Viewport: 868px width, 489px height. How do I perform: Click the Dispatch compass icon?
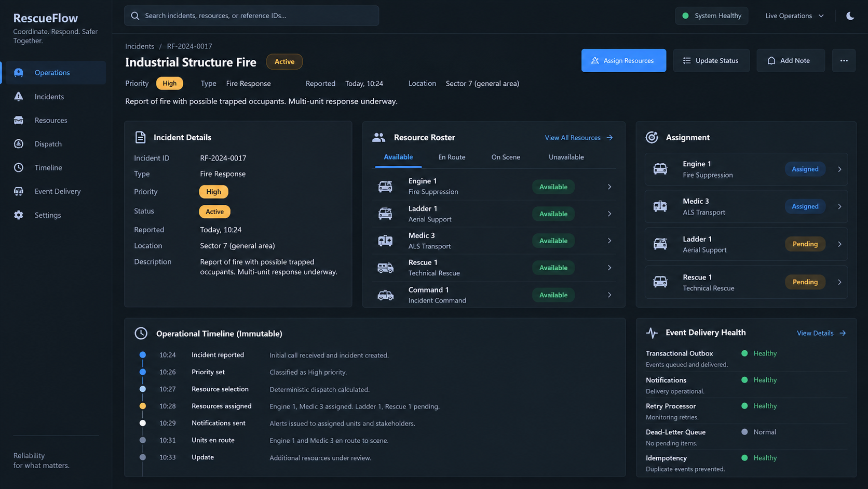19,144
